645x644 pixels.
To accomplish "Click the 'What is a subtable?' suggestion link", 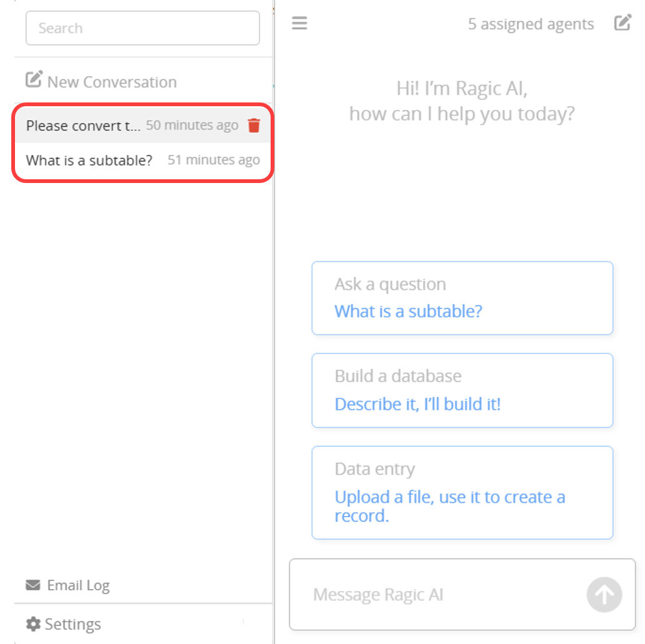I will 408,311.
